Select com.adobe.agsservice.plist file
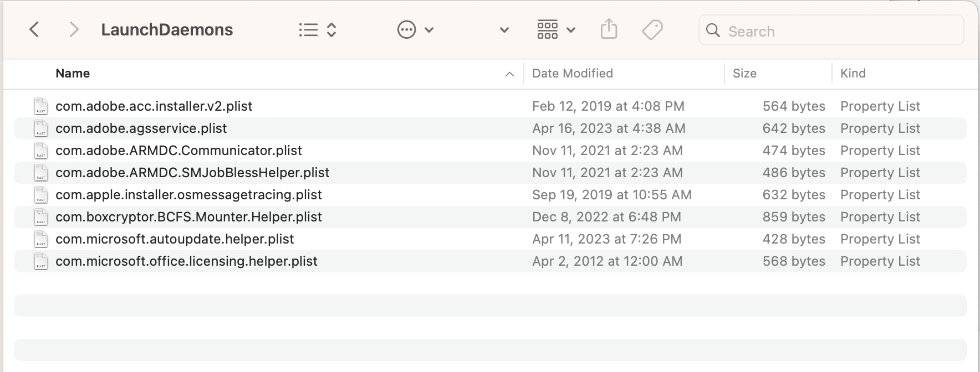 coord(141,128)
